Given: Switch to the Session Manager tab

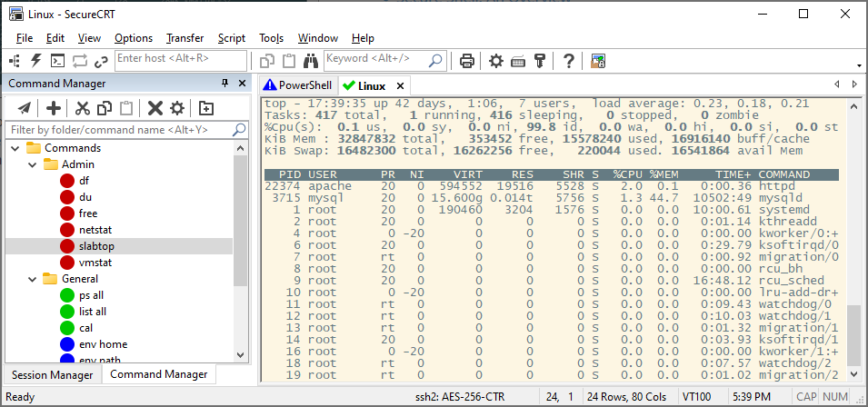Looking at the screenshot, I should [x=51, y=374].
